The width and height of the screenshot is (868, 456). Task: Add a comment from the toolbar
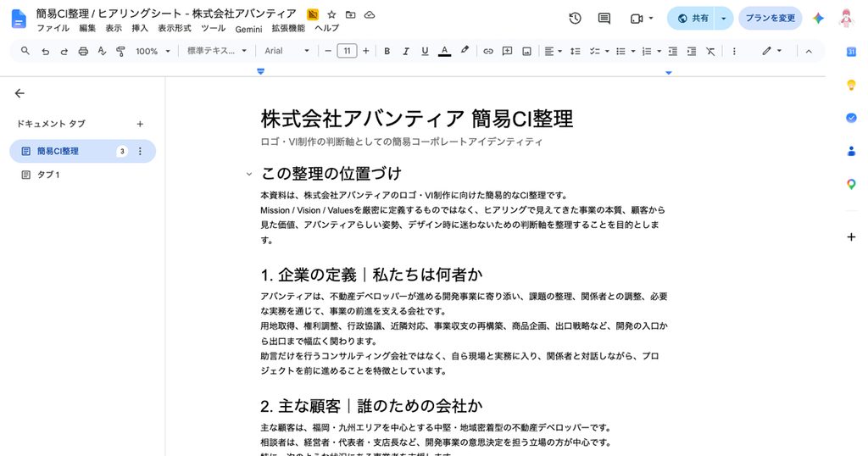pos(507,51)
